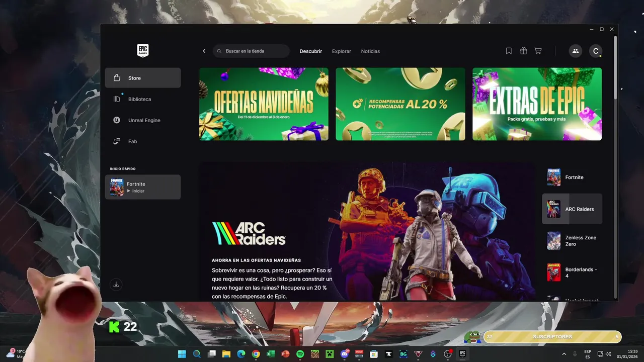
Task: Click the Buscar en la tienda field
Action: (251, 51)
